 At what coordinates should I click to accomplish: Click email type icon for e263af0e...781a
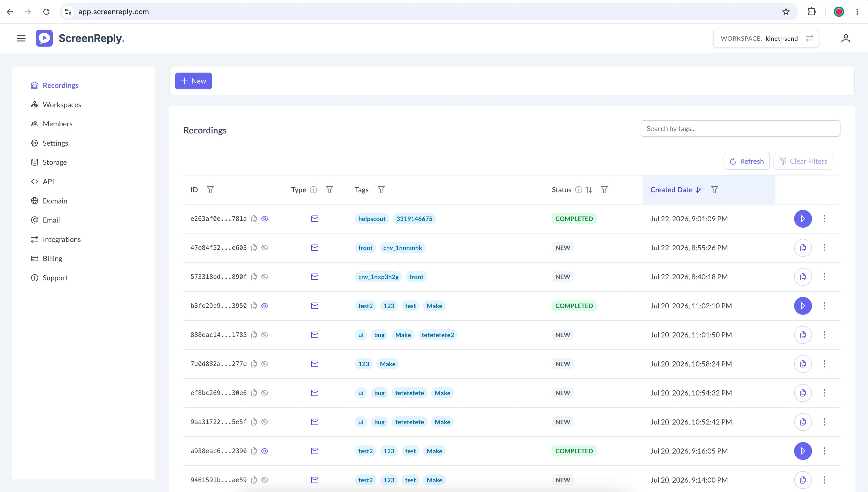315,219
